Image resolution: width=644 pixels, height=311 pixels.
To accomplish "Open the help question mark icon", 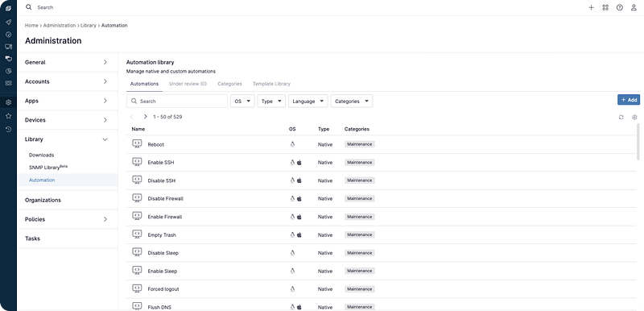I will [x=620, y=7].
